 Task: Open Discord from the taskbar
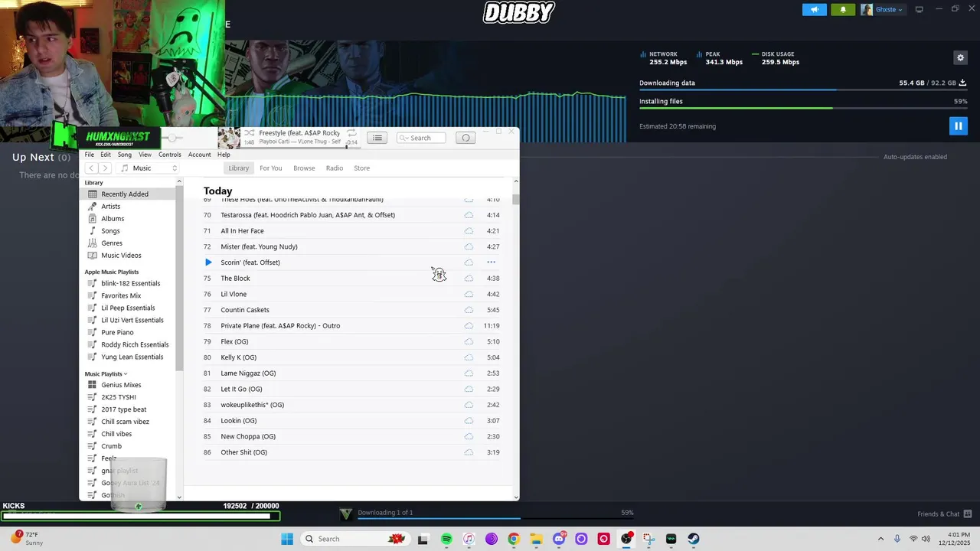coord(559,539)
